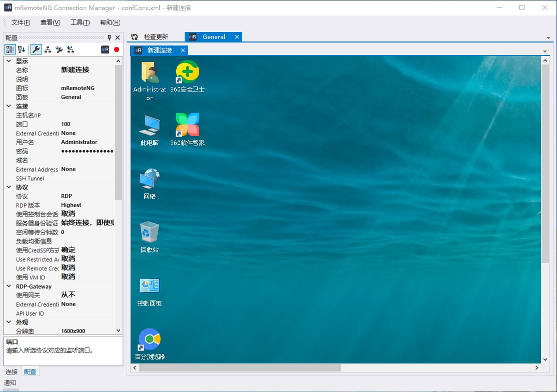Viewport: 557px width, 392px height.
Task: Show default inheritance hierarchy-arrow icon
Action: pyautogui.click(x=71, y=49)
